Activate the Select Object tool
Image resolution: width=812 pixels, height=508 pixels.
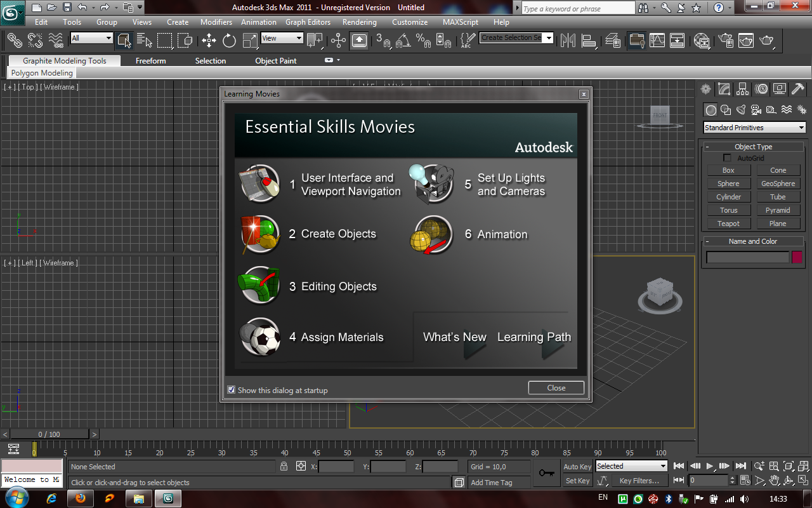[x=124, y=40]
